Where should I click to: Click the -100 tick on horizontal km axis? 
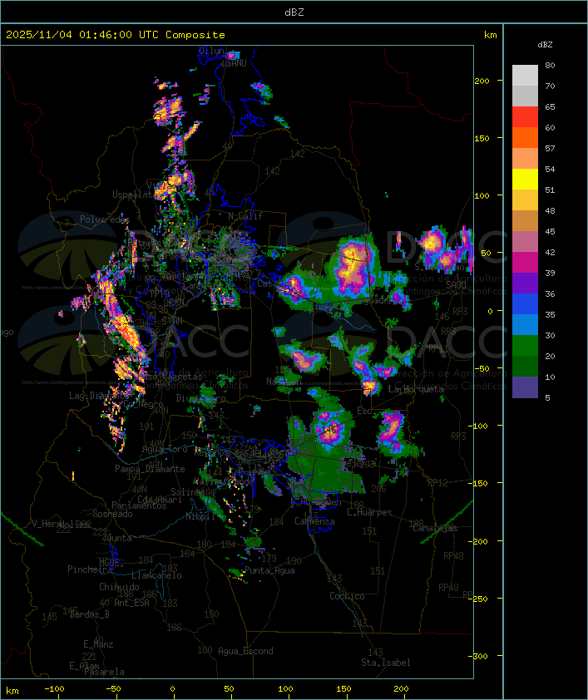pyautogui.click(x=54, y=689)
